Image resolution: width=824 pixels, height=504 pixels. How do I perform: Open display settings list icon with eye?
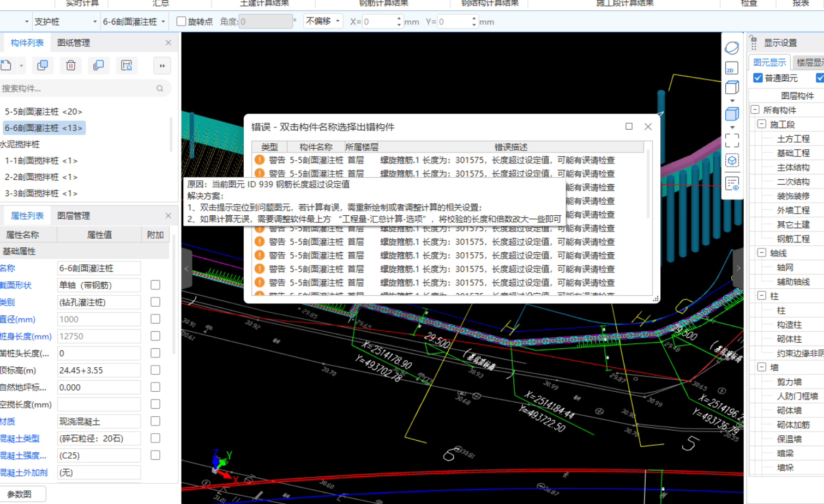point(732,184)
